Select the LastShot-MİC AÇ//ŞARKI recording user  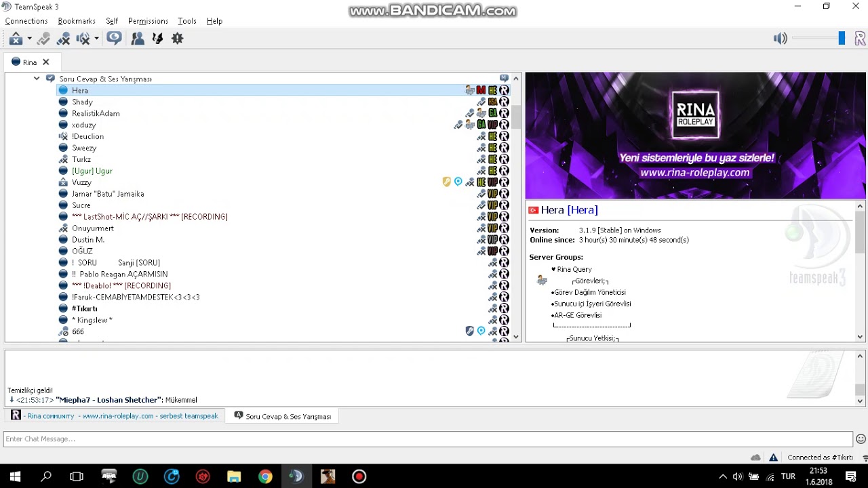click(x=150, y=217)
